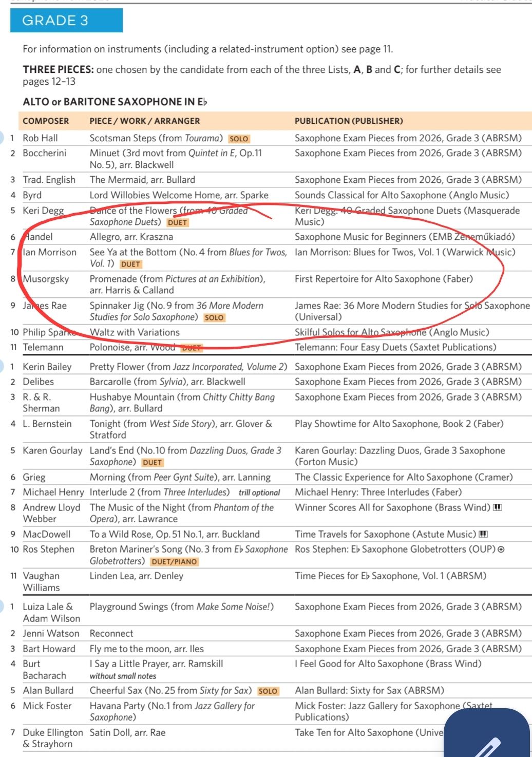Select the THREE PIECES instruction paragraph
This screenshot has height=757, width=532.
tap(262, 75)
